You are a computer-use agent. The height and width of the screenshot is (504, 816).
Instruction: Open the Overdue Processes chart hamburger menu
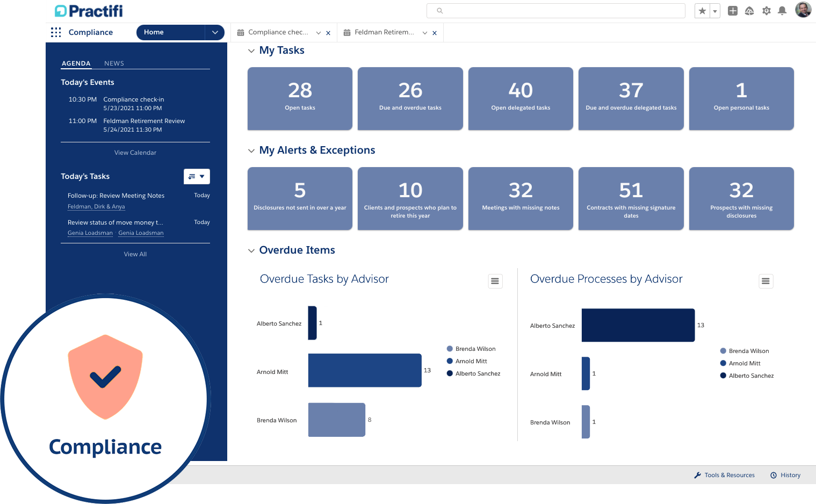pos(766,280)
